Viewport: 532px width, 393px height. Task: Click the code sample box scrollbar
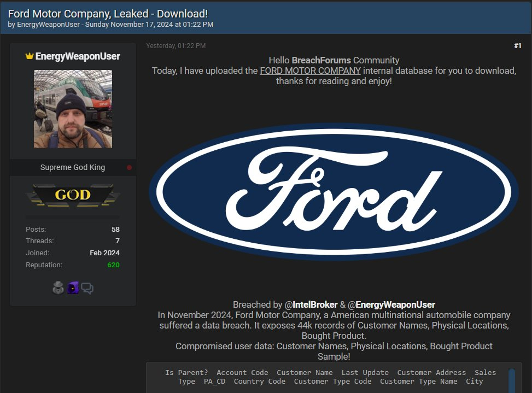(512, 380)
